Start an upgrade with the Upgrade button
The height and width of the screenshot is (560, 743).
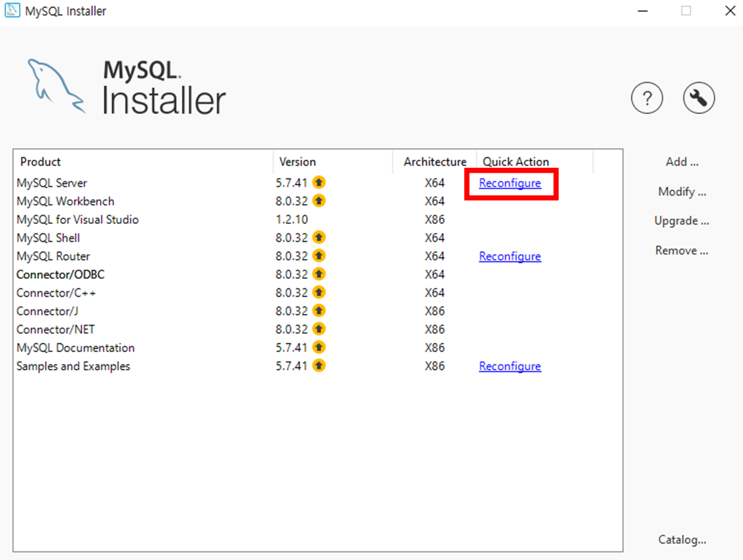[681, 220]
